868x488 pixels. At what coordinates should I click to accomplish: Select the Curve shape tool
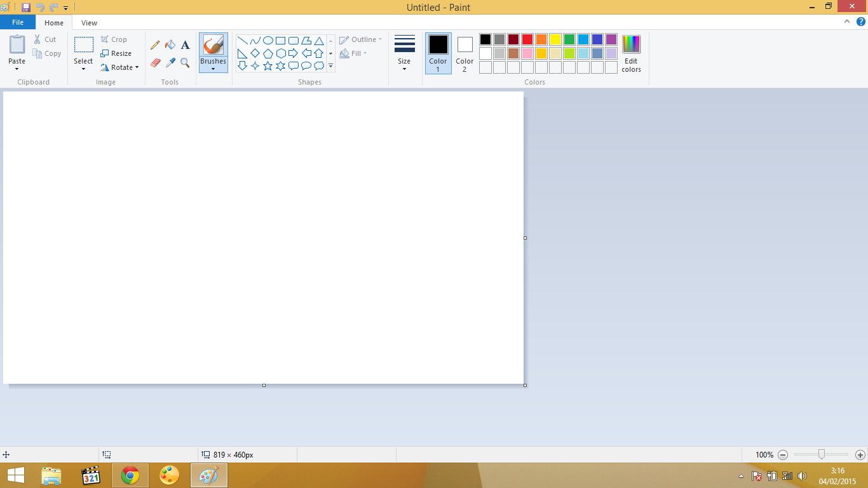coord(255,40)
